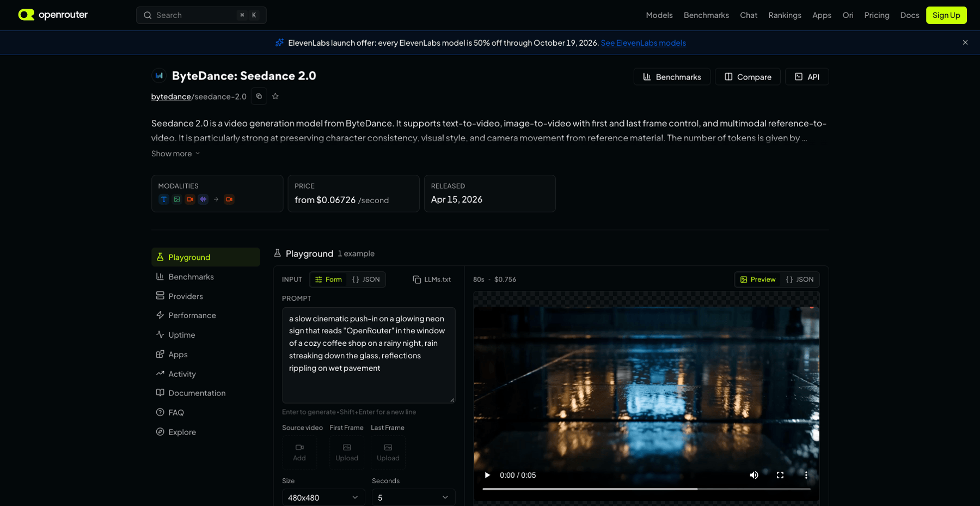
Task: Click the output video modality icon
Action: point(229,199)
